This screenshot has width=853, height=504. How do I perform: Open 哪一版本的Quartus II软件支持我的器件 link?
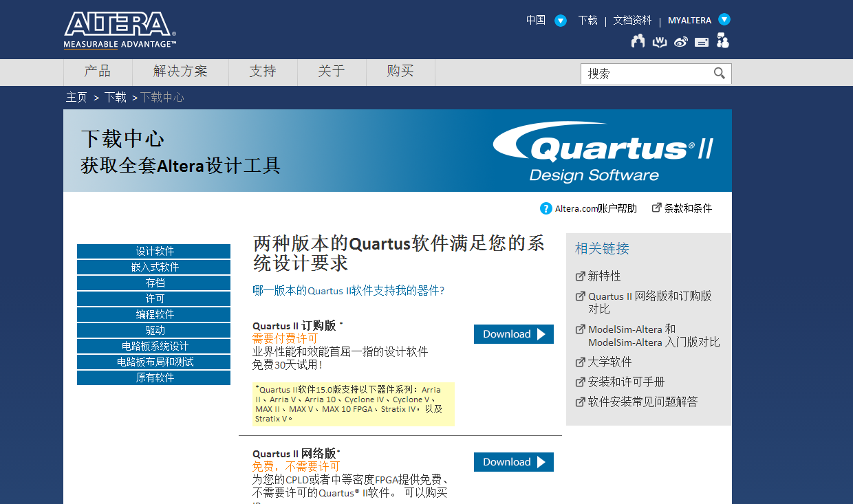(x=349, y=291)
